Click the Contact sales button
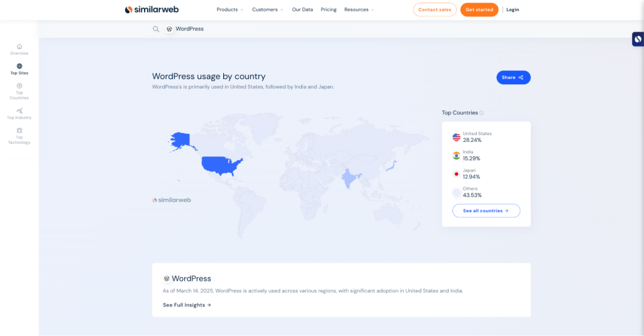 click(x=435, y=9)
